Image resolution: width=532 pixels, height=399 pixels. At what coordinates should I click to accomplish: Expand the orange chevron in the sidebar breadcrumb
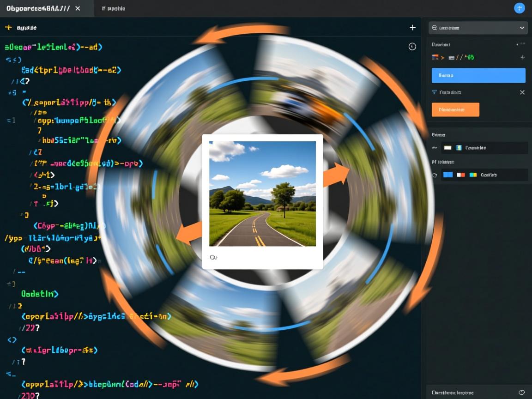[x=442, y=58]
